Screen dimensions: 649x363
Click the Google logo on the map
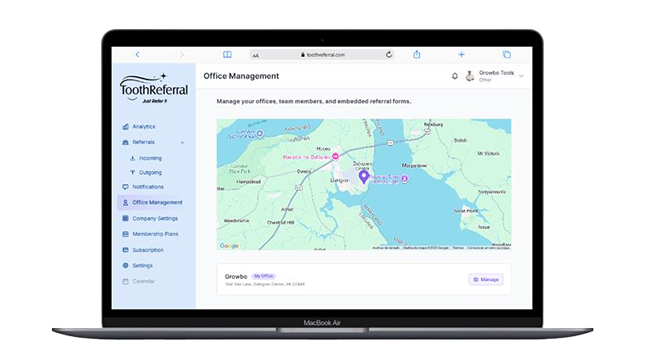[x=229, y=246]
